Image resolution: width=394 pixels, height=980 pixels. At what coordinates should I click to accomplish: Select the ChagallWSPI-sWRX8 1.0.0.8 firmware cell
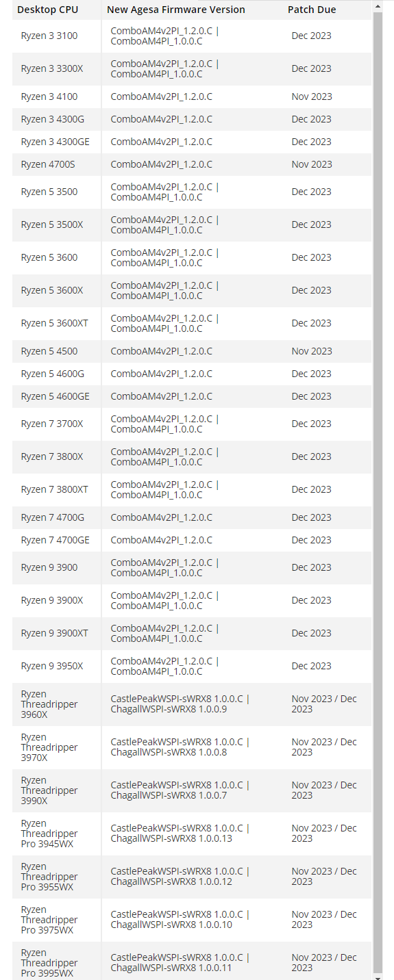click(192, 747)
